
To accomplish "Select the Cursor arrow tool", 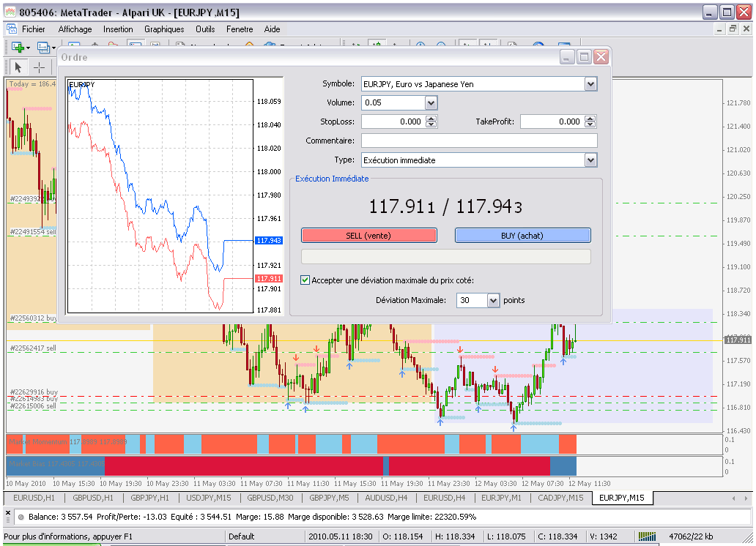I will (19, 67).
